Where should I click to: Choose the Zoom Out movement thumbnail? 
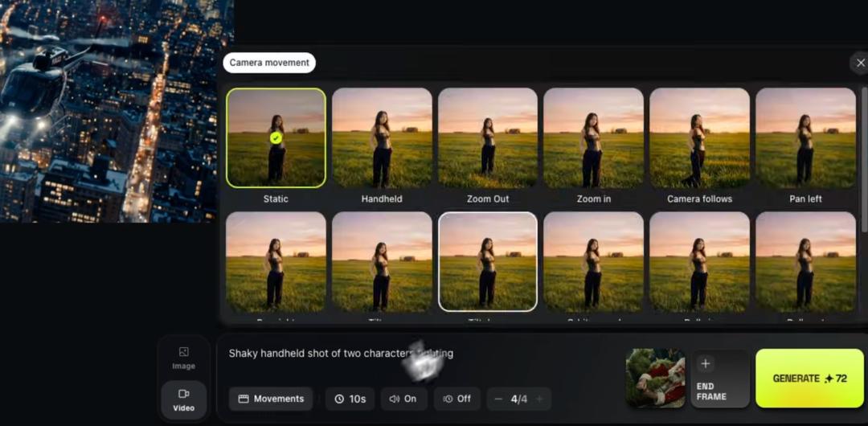pos(488,137)
